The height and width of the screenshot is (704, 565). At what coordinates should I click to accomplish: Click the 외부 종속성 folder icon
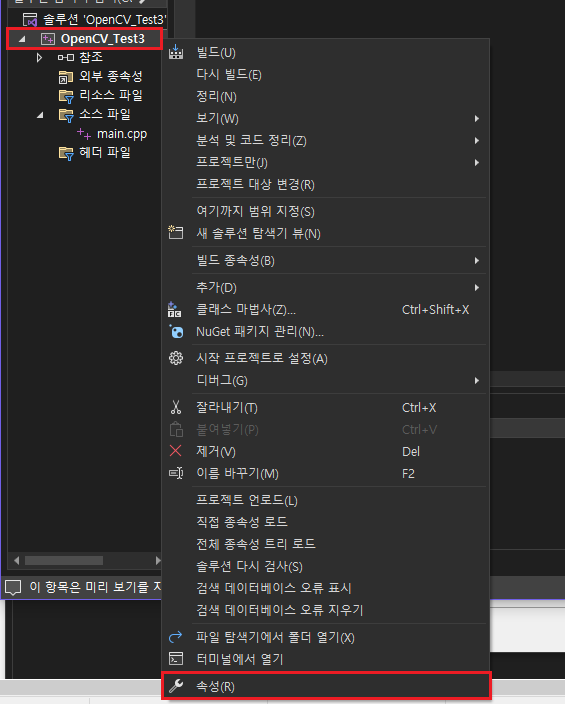tap(66, 77)
